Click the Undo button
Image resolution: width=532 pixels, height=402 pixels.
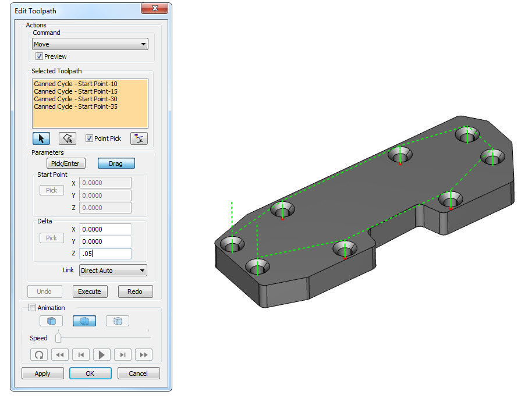[44, 291]
